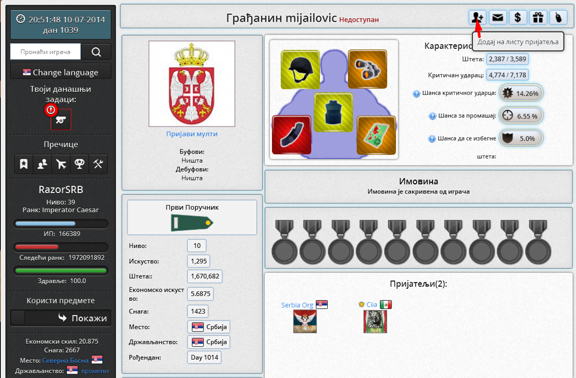Click the birthday value Day 1014

coord(204,357)
